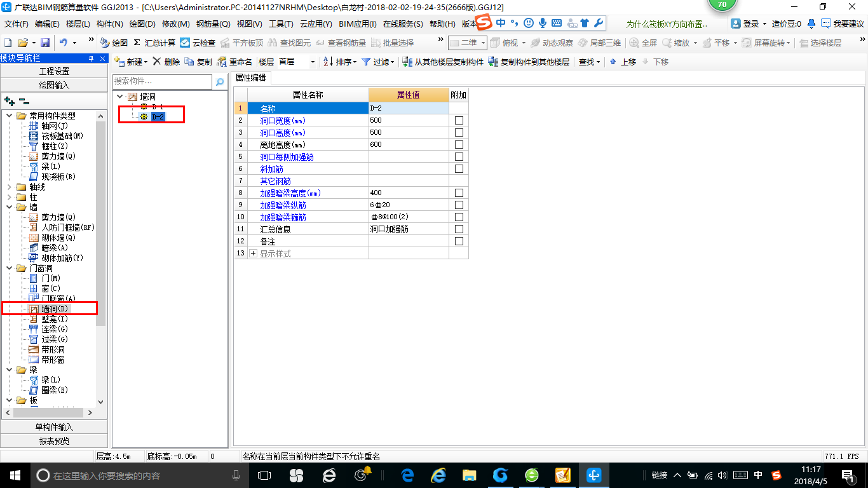The image size is (868, 488).
Task: Collapse 墙洞 component list root
Action: [120, 97]
